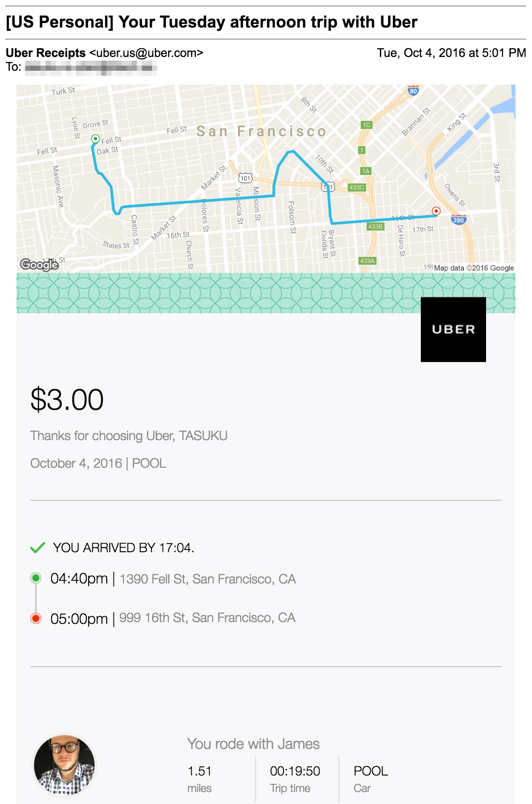Click the 1C exit badge on the map
This screenshot has width=532, height=804.
click(366, 125)
